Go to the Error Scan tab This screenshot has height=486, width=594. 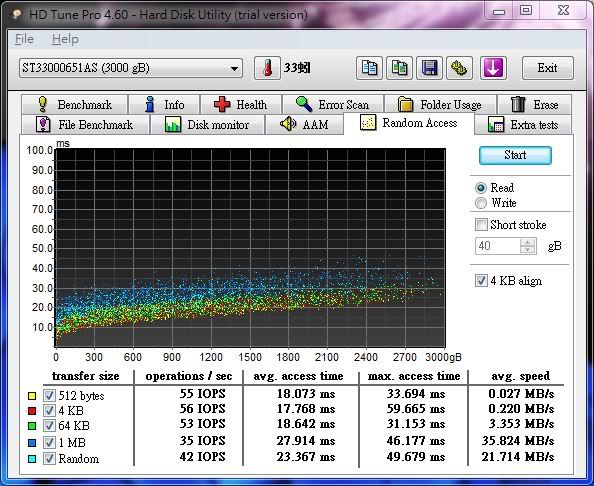point(333,104)
